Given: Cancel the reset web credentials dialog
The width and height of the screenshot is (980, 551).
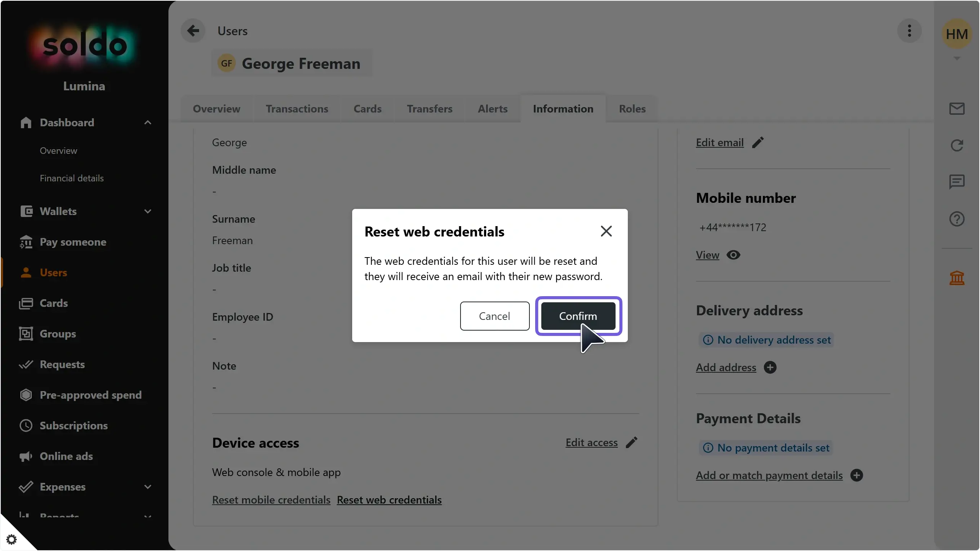Looking at the screenshot, I should 495,316.
